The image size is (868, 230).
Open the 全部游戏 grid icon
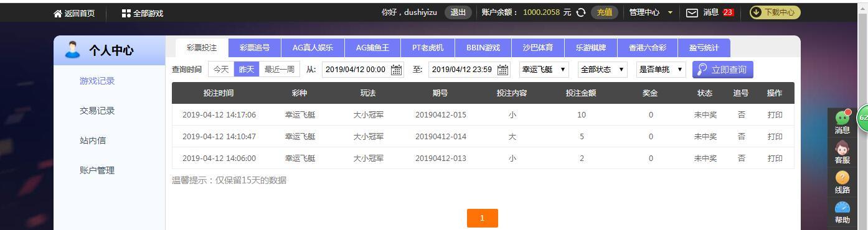[126, 13]
